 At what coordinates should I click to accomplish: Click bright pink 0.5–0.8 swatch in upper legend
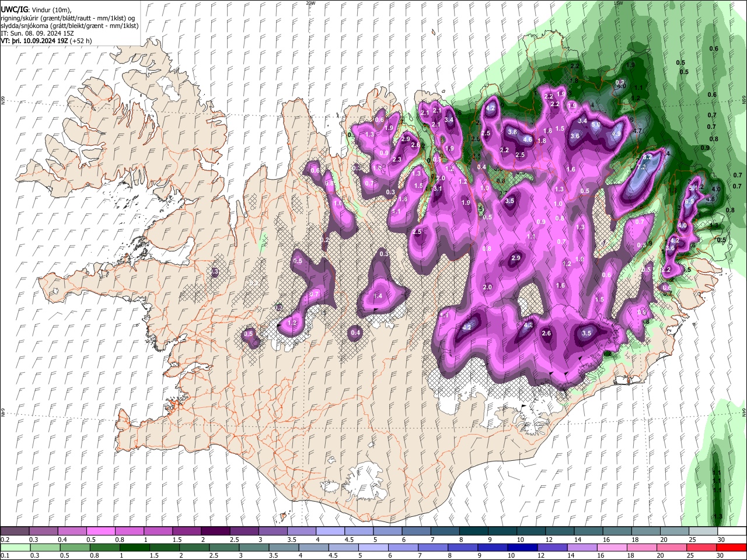100,531
